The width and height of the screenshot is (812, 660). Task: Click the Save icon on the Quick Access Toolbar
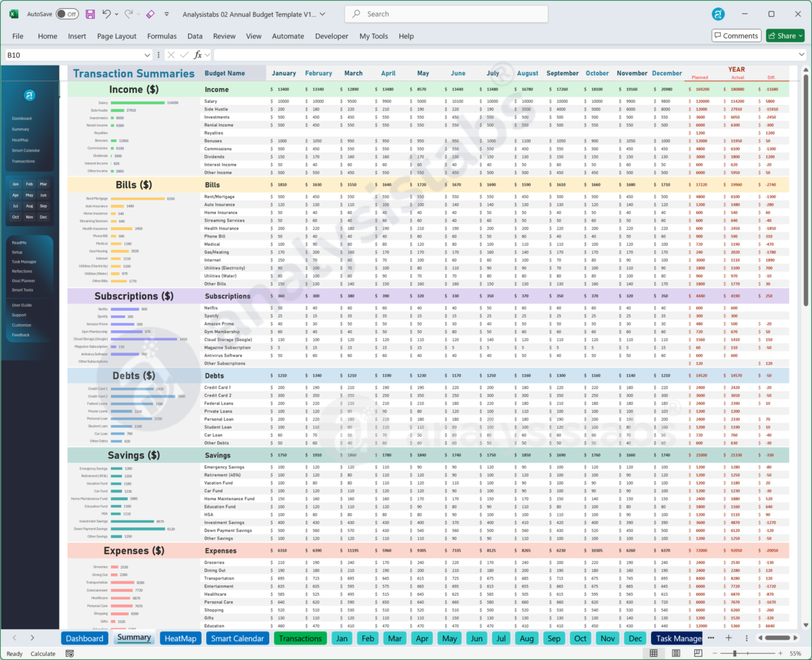(x=91, y=14)
